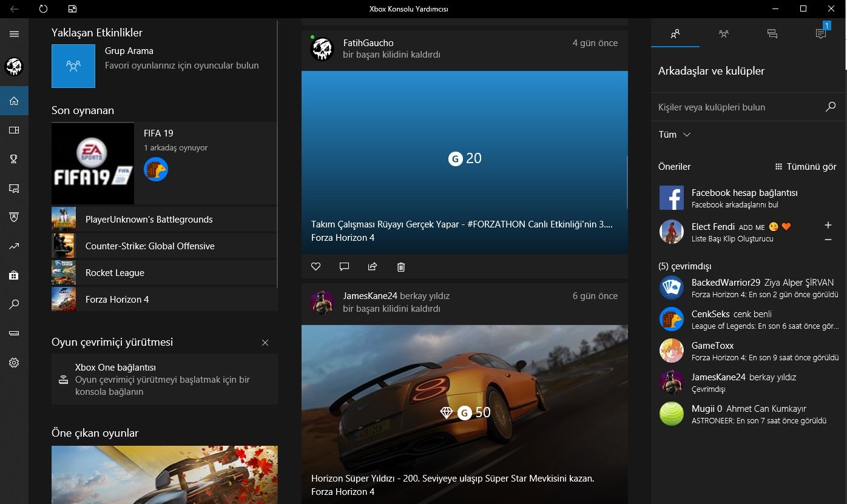847x504 pixels.
Task: Click the activity feed vertical scrollbar
Action: point(627,182)
